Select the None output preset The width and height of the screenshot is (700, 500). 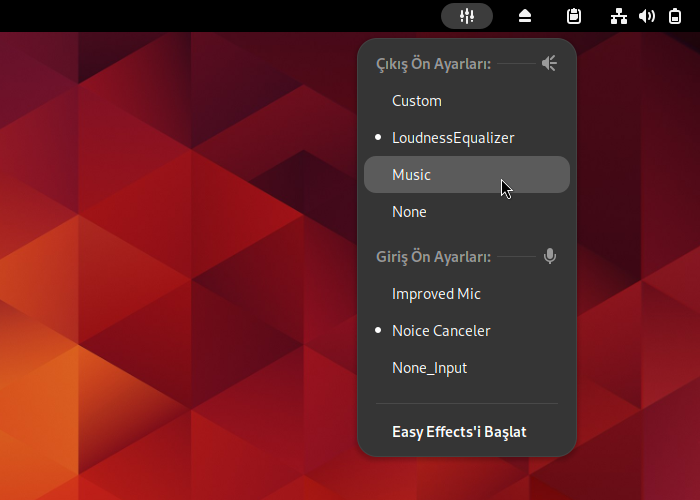point(467,212)
